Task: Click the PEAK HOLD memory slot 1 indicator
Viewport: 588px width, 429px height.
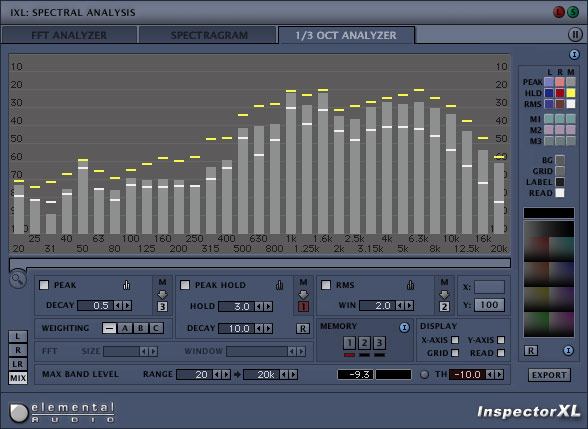Action: [303, 307]
